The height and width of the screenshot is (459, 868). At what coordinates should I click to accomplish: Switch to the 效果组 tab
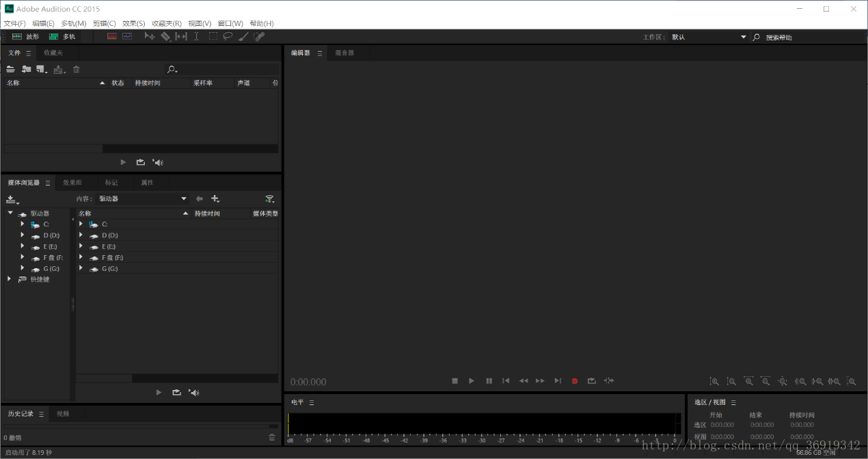click(x=72, y=183)
